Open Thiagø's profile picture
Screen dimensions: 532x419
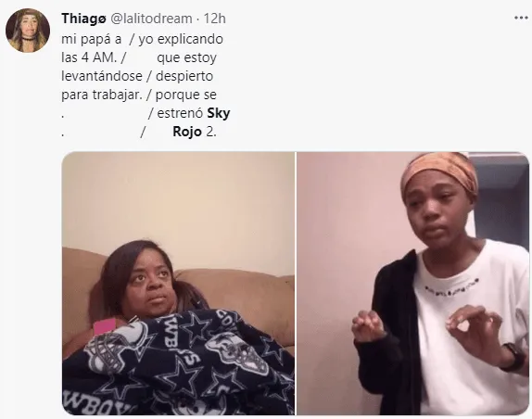click(x=28, y=31)
